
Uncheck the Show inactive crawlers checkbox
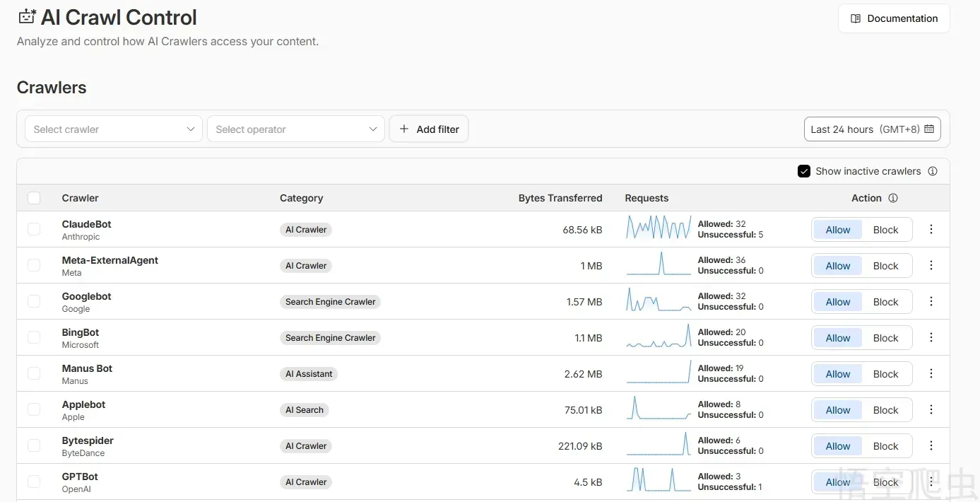[x=803, y=171]
